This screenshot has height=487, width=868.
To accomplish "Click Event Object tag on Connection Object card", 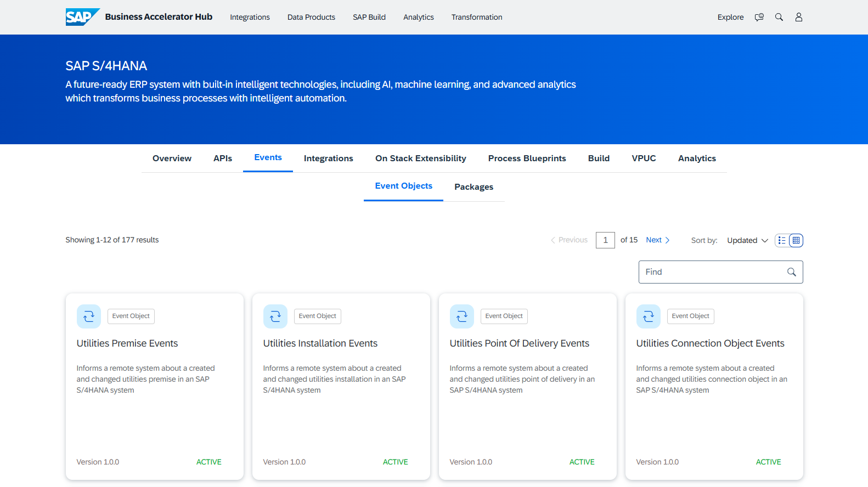I will point(691,316).
